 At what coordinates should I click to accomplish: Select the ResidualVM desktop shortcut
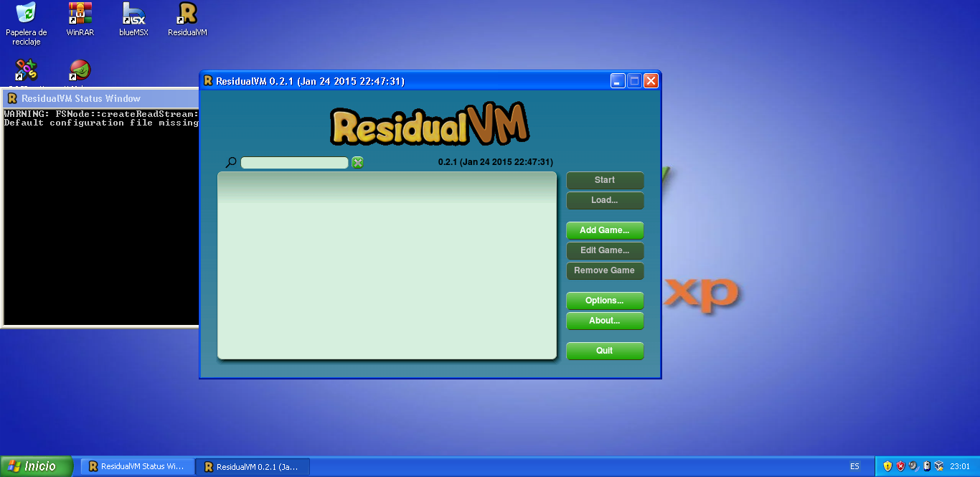[187, 19]
